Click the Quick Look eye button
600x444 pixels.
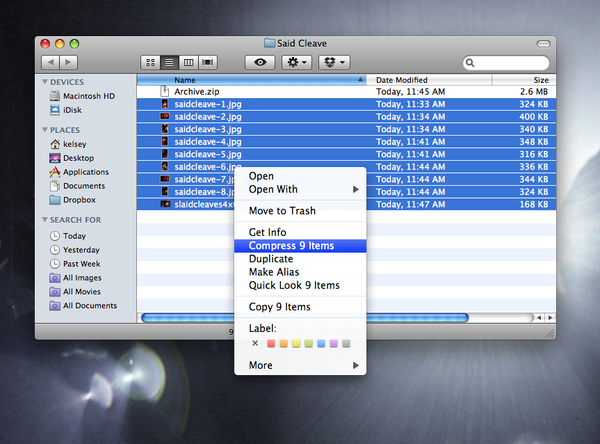260,62
